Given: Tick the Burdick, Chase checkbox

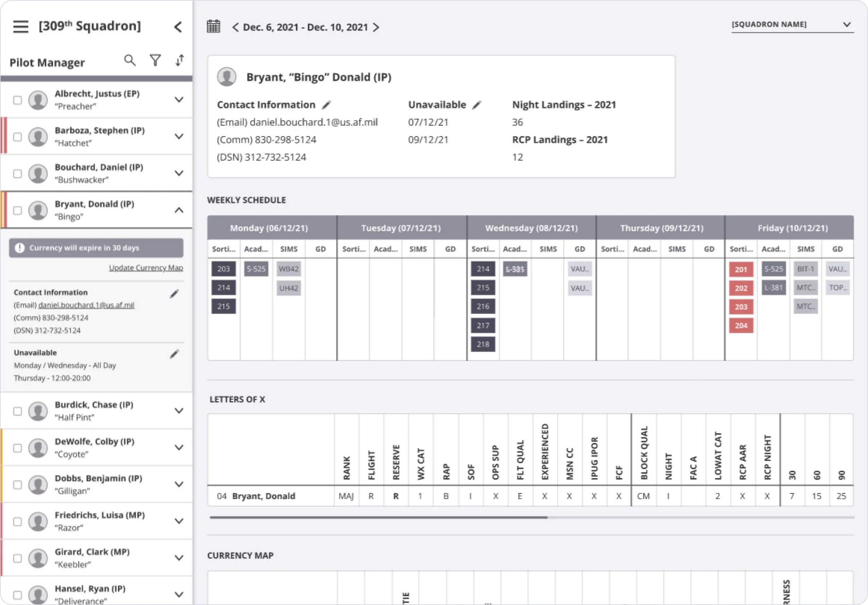Looking at the screenshot, I should [x=17, y=411].
